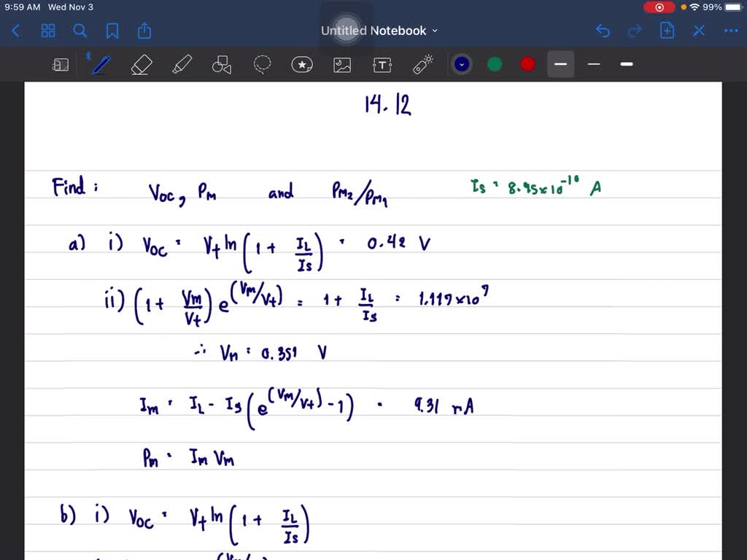
Task: Open the shapes tool
Action: click(222, 64)
